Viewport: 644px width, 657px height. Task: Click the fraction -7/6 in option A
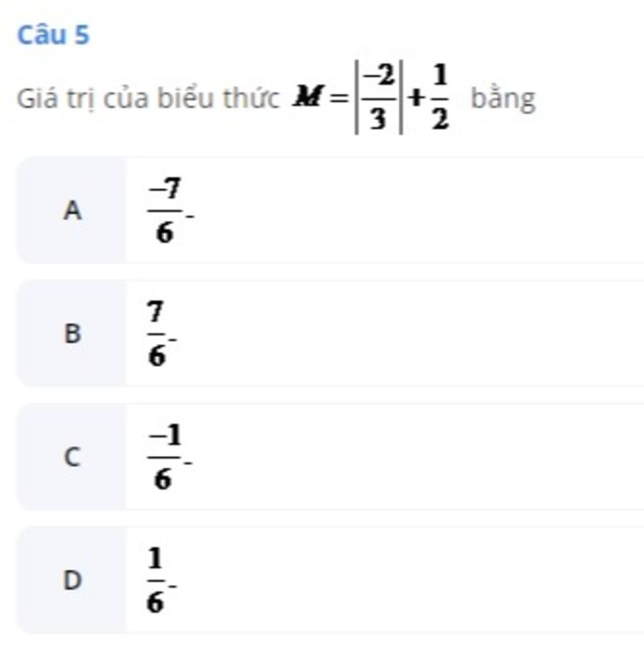pos(165,211)
